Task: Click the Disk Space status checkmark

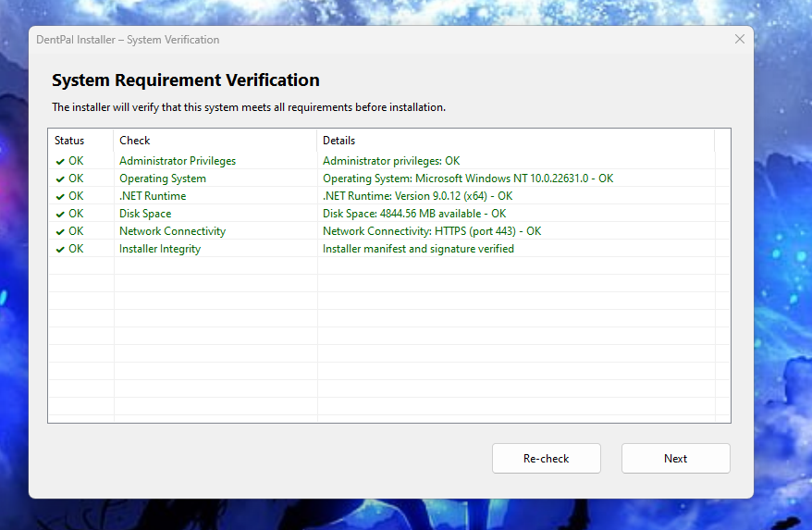Action: click(x=60, y=214)
